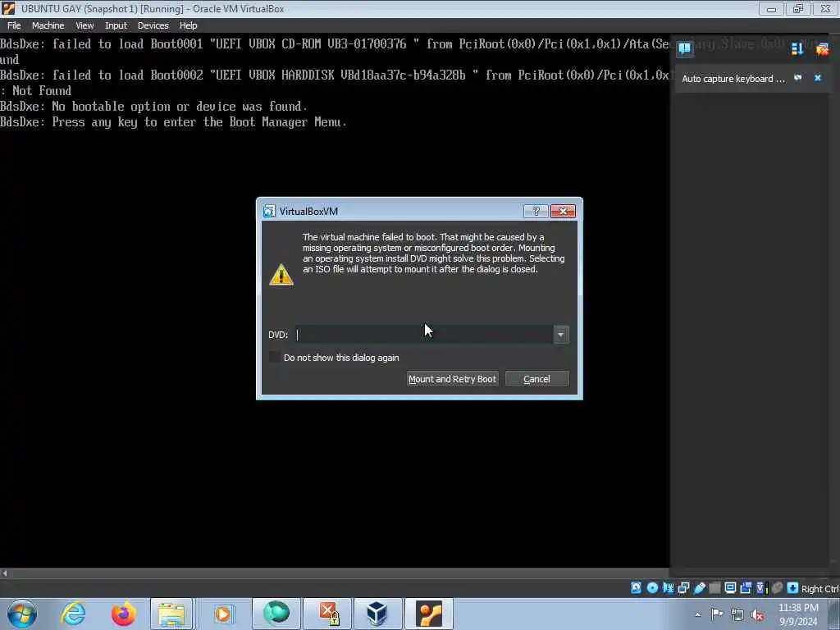Click the network adapters status icon
The height and width of the screenshot is (630, 840).
pos(683,587)
